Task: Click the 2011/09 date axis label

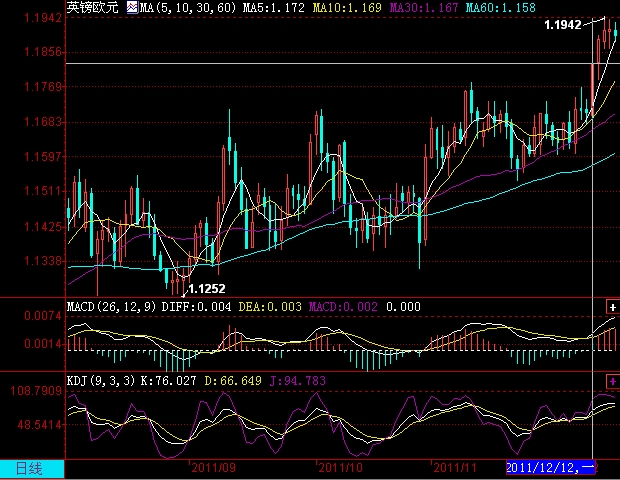Action: click(x=214, y=468)
